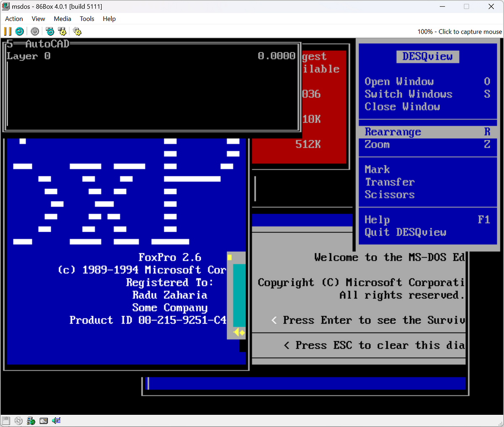Pause the emulated machine execution
504x427 pixels.
coord(8,31)
